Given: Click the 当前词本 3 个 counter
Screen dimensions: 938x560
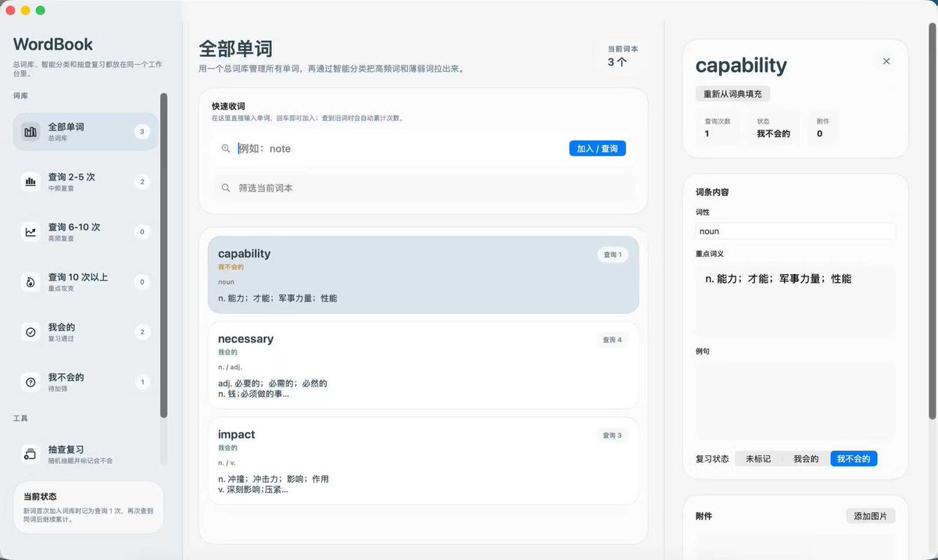Looking at the screenshot, I should [622, 56].
